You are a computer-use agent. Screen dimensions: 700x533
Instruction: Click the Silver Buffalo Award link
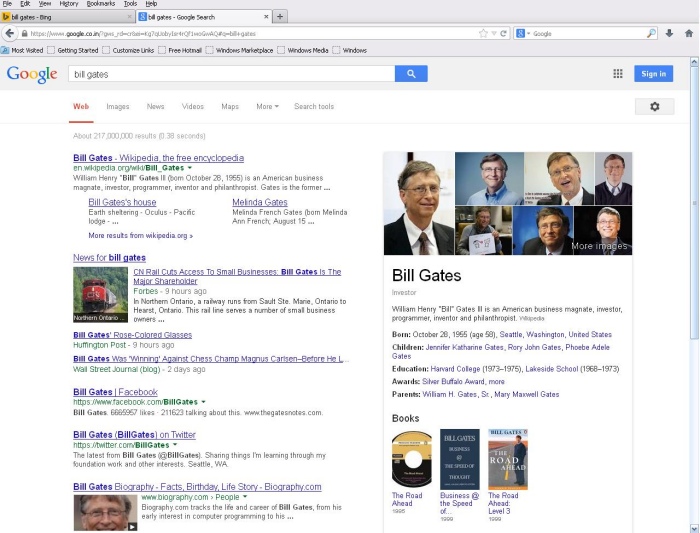pos(453,382)
